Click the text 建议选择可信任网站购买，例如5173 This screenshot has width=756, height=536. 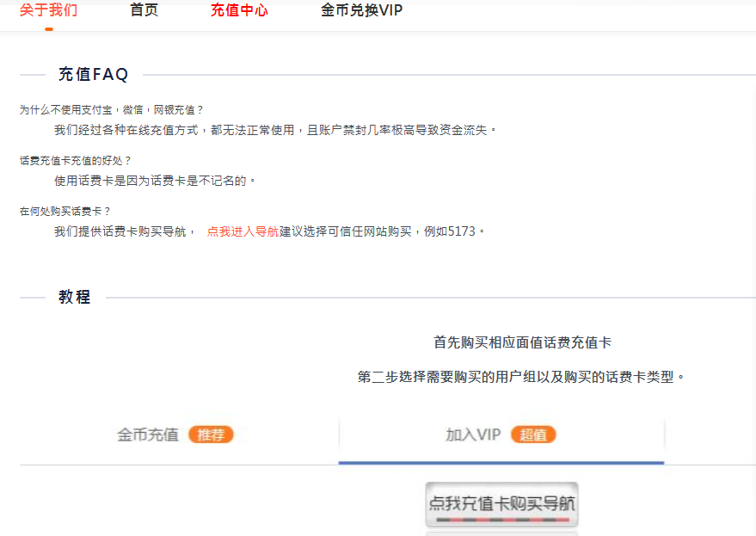(x=382, y=231)
